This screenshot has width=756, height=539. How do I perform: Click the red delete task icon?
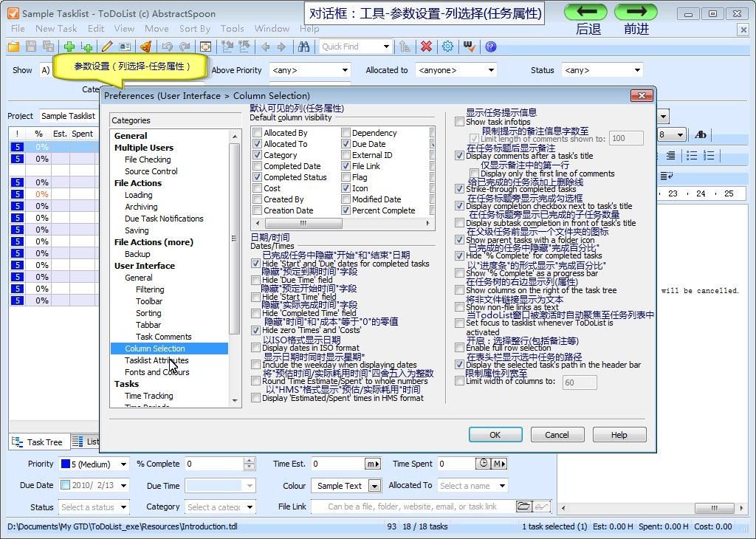coord(426,47)
